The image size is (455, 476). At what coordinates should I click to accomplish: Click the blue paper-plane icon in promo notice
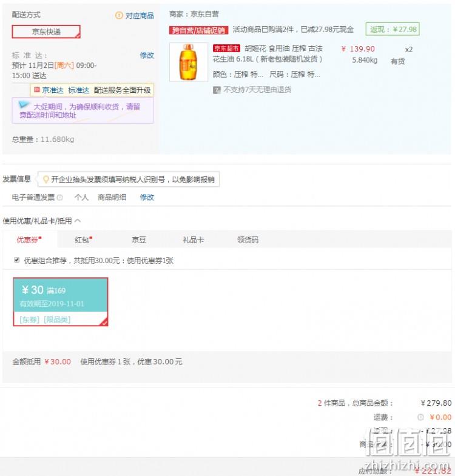click(x=24, y=105)
